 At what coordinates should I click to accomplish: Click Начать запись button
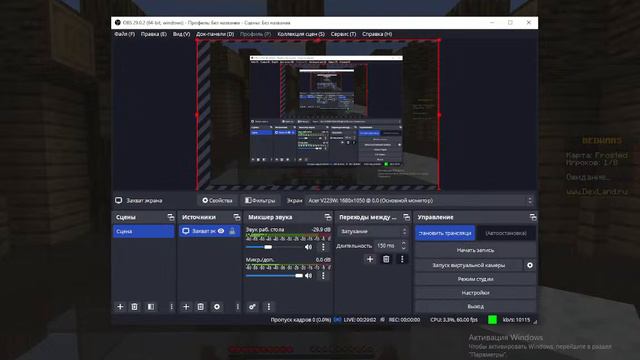pyautogui.click(x=475, y=250)
